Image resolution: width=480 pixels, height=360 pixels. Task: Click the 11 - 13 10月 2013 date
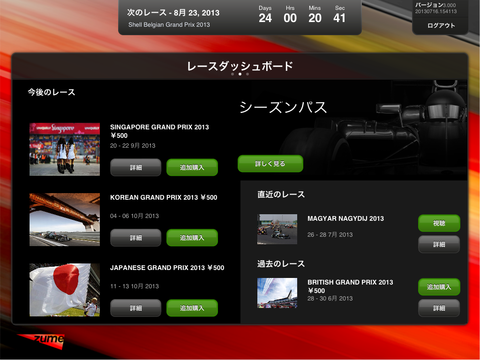click(x=134, y=286)
